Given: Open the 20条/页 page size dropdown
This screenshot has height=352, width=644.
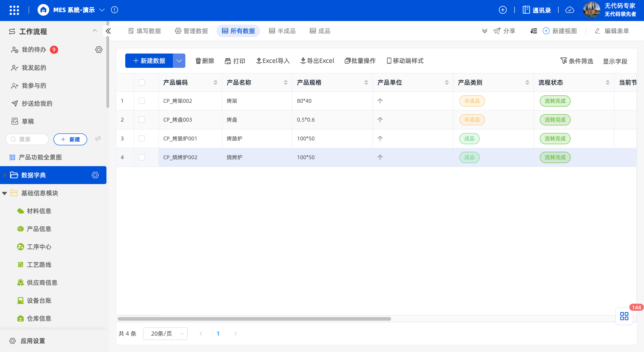Looking at the screenshot, I should point(165,333).
